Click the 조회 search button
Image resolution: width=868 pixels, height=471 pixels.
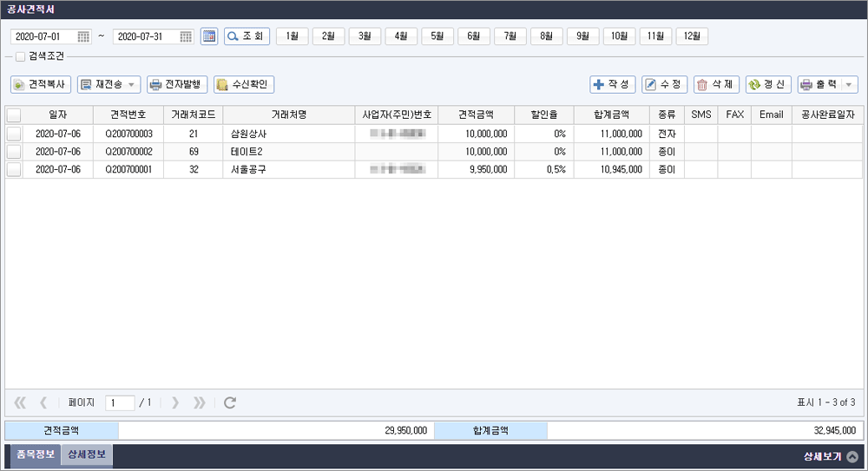pyautogui.click(x=247, y=36)
